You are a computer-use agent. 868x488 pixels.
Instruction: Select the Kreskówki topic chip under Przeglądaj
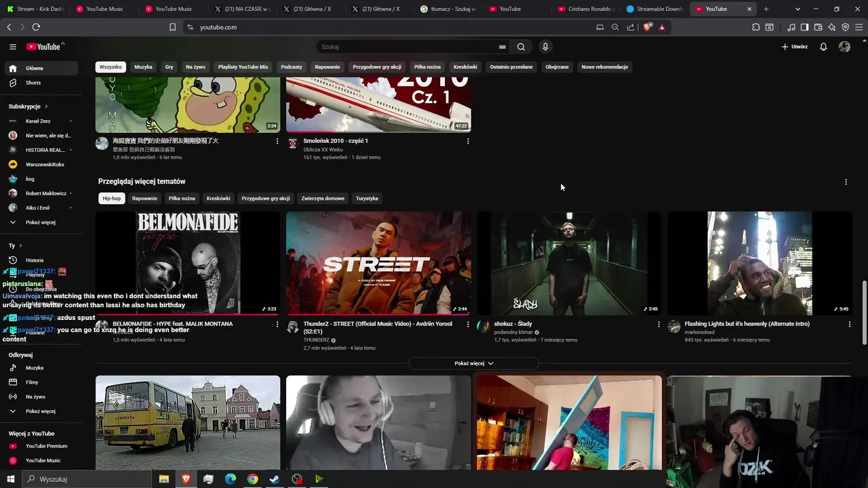(218, 199)
